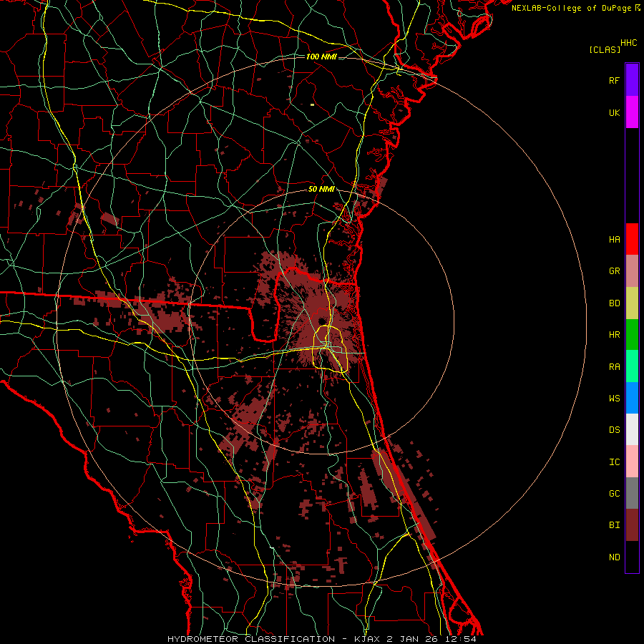The height and width of the screenshot is (644, 644).
Task: Click the 'UK' legend label
Action: 614,112
